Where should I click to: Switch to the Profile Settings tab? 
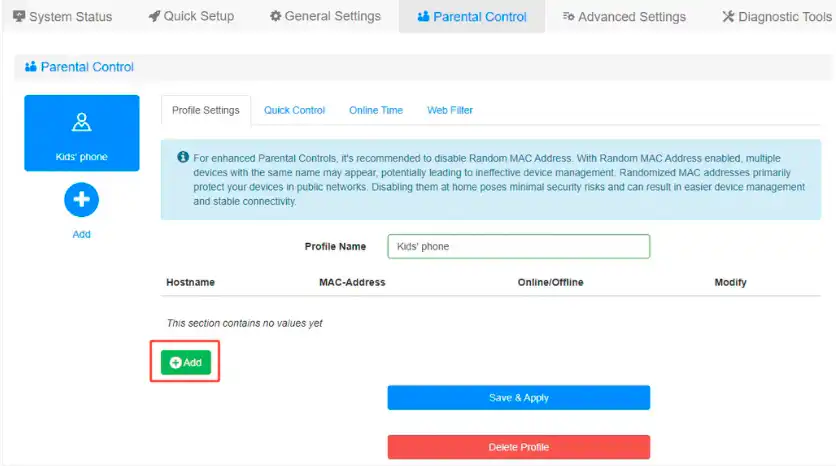(205, 110)
